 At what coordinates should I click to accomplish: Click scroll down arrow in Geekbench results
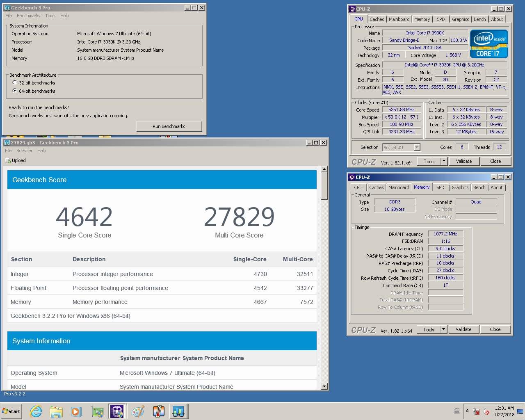pos(324,386)
